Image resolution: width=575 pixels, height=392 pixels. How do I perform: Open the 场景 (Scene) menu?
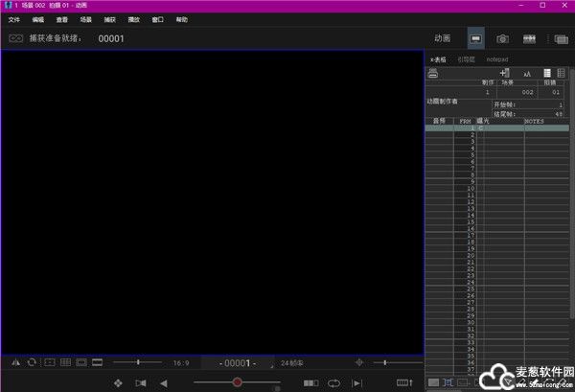(86, 19)
